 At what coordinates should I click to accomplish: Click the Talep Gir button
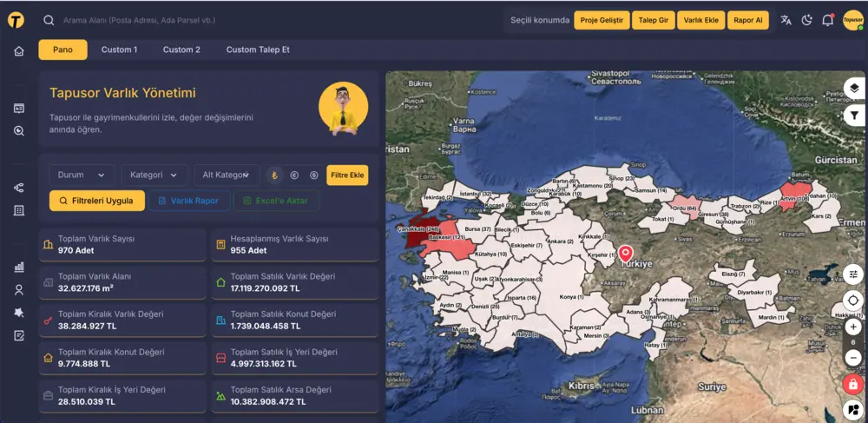(654, 21)
